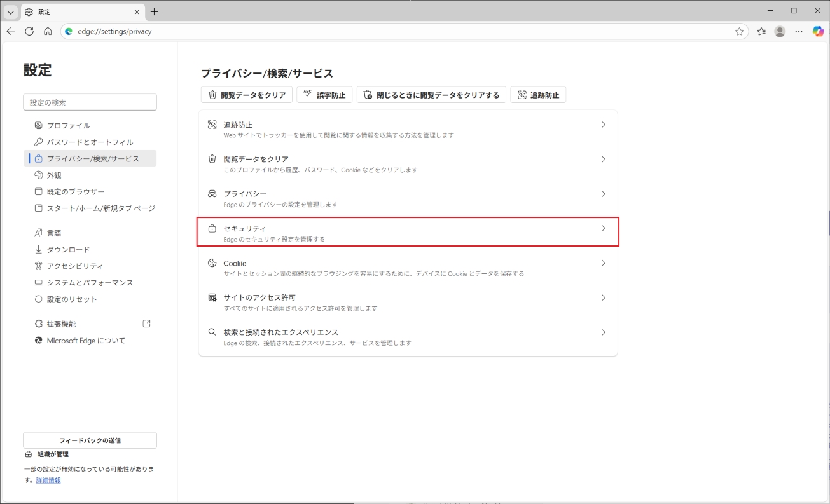Image resolution: width=830 pixels, height=504 pixels.
Task: Click the Copilot icon in the toolbar
Action: 818,31
